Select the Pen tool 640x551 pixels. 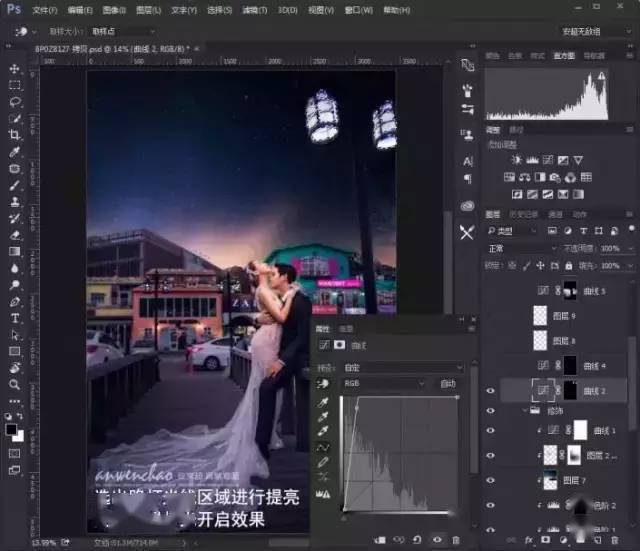(14, 302)
